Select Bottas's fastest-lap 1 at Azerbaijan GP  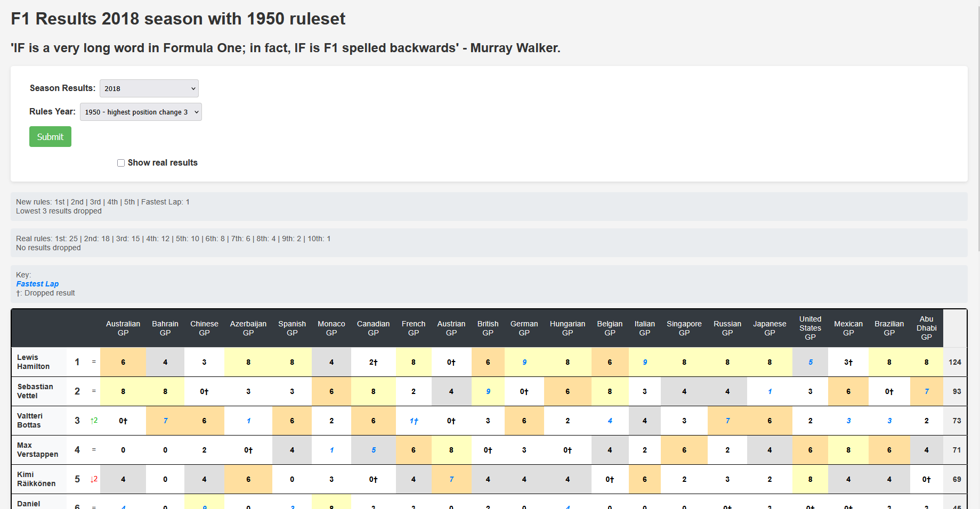click(248, 420)
